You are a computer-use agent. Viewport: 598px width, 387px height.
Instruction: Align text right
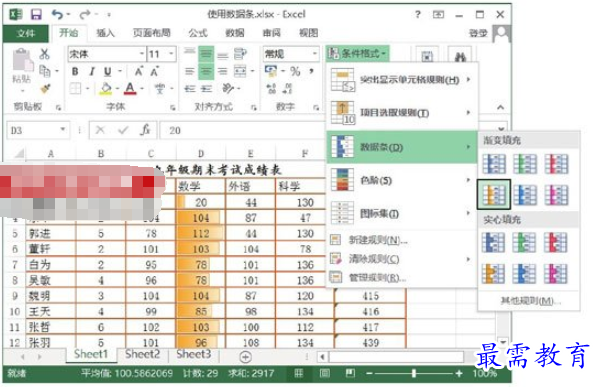coord(223,71)
